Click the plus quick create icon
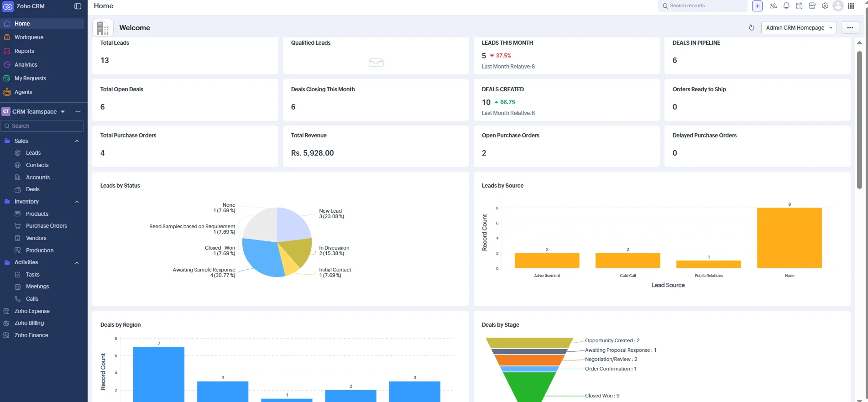This screenshot has width=868, height=402. point(757,6)
